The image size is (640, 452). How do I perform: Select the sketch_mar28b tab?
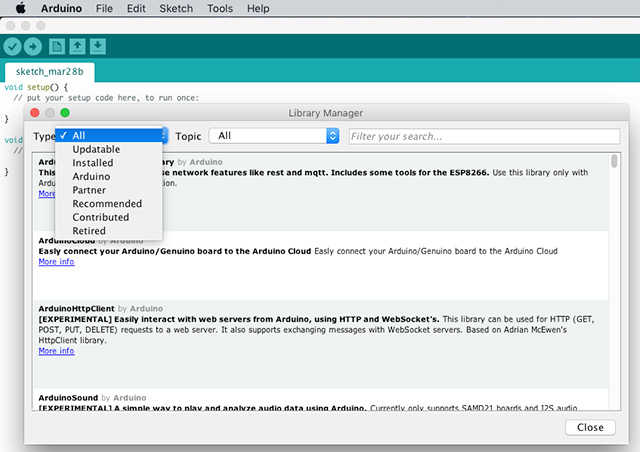tap(50, 72)
